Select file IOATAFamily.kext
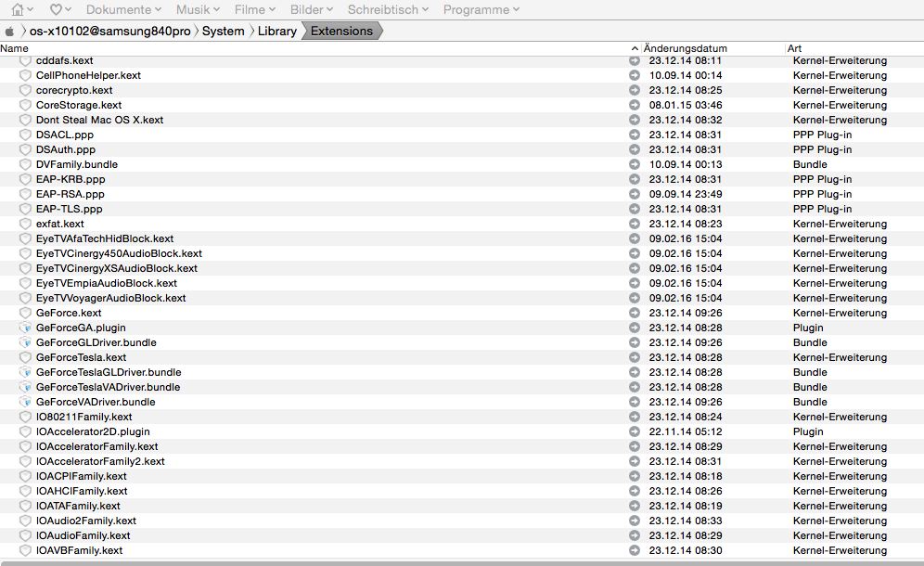Image resolution: width=924 pixels, height=566 pixels. coord(78,506)
